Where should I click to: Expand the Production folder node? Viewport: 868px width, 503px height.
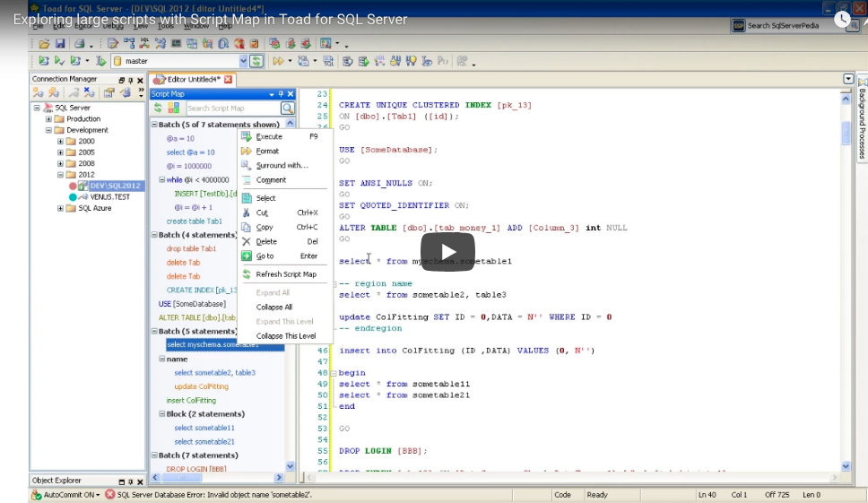tap(48, 118)
